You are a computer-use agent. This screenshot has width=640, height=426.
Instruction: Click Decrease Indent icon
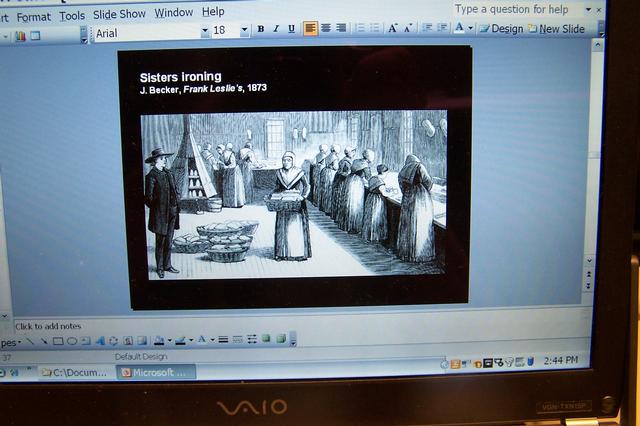click(427, 28)
